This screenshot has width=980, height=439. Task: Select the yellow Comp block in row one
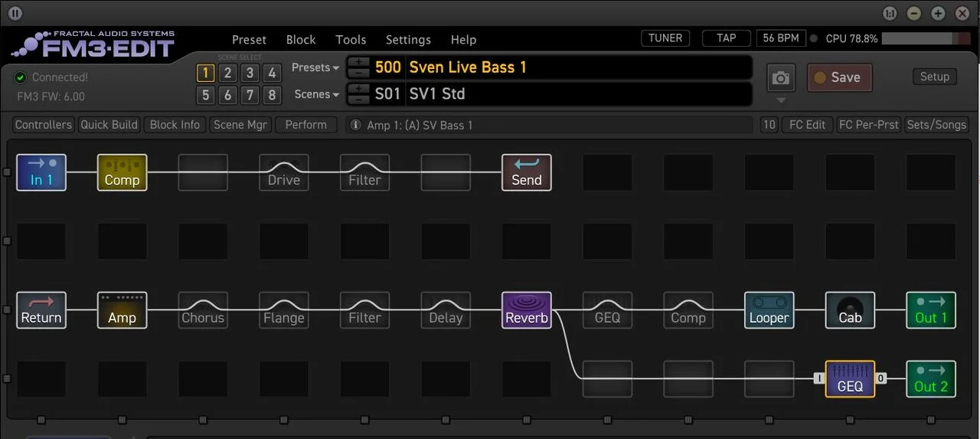point(122,172)
